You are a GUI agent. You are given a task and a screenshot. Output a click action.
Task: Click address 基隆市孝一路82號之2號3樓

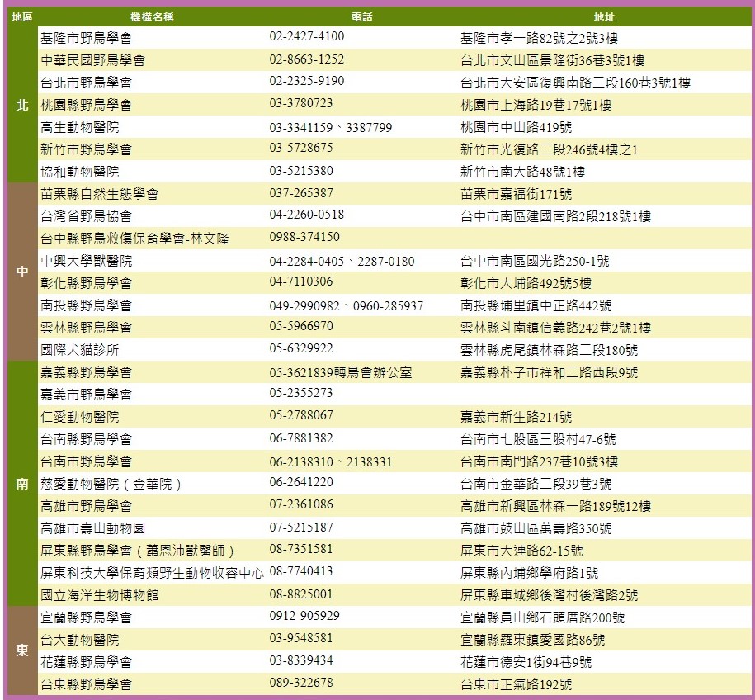540,38
